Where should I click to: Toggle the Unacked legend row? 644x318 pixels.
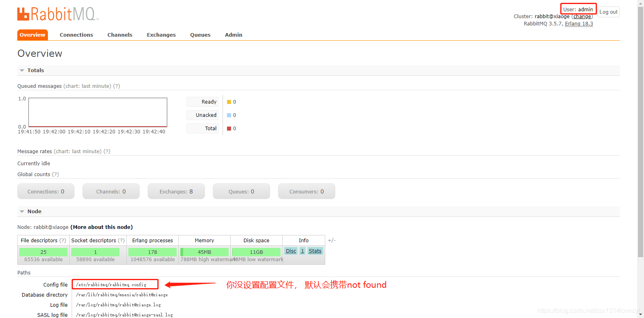click(202, 115)
